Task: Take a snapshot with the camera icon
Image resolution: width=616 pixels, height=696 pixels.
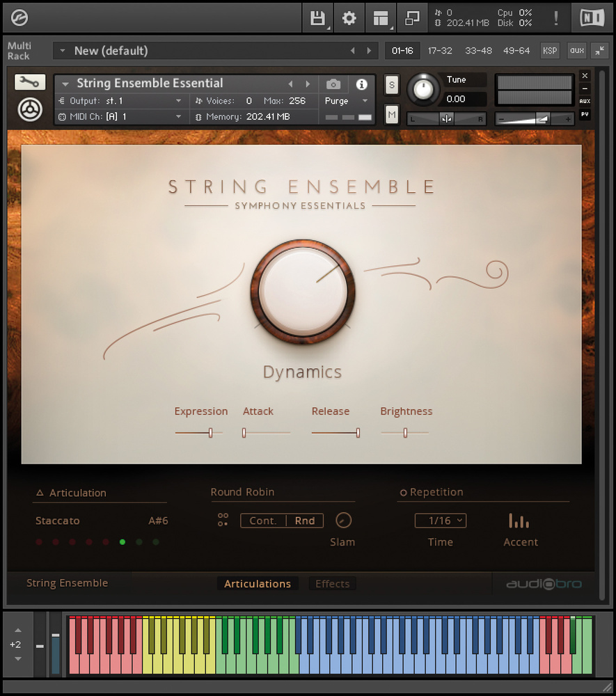Action: 333,84
